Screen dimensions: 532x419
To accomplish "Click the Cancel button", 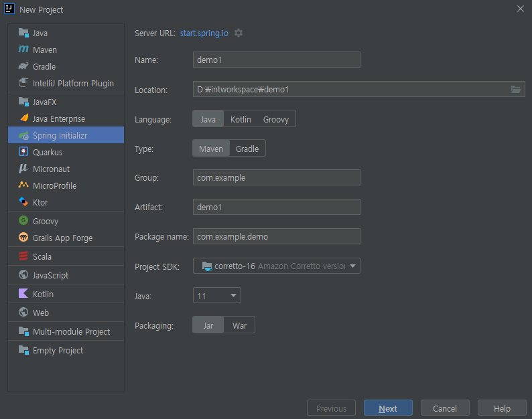I will (445, 408).
